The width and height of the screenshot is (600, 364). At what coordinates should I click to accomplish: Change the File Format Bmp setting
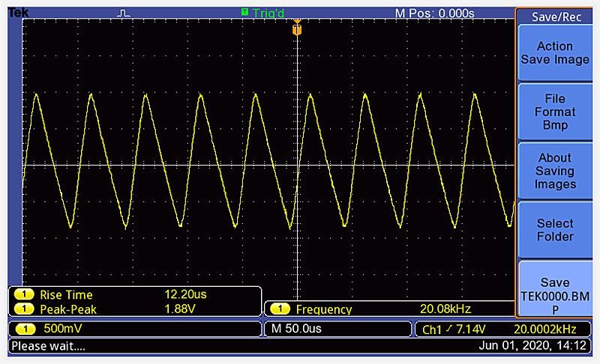(555, 112)
